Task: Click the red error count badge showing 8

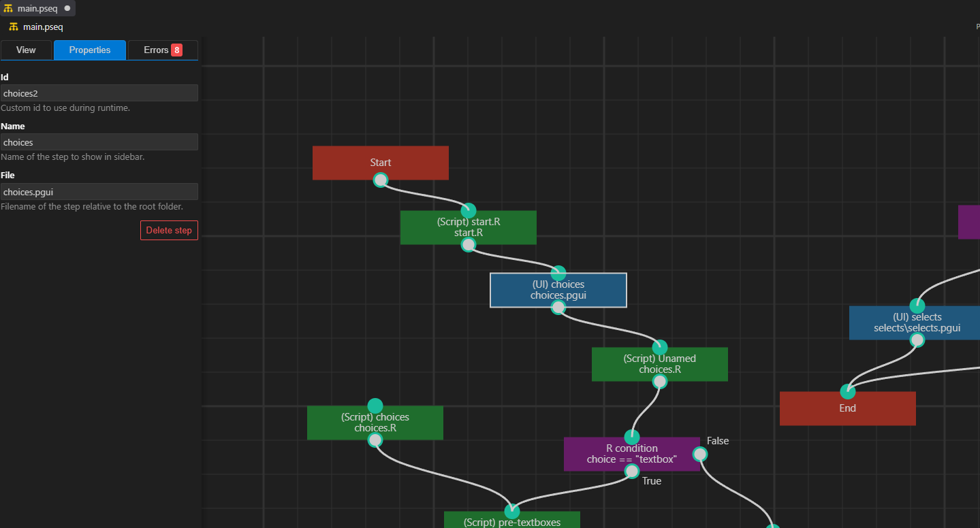Action: (176, 50)
